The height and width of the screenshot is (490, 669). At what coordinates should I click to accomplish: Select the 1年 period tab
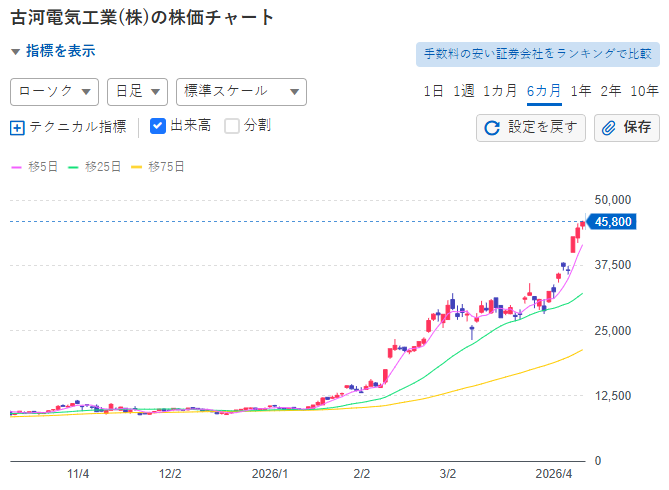tap(581, 91)
